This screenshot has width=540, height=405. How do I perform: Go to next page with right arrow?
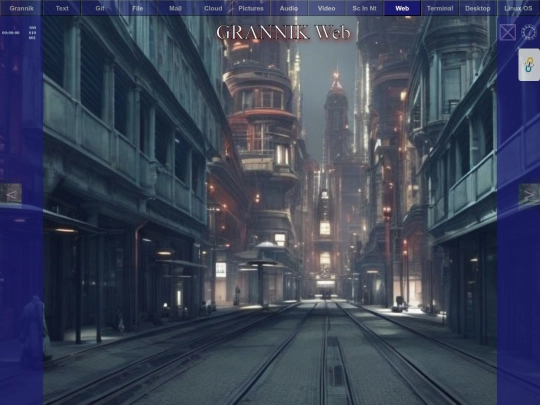[x=529, y=194]
